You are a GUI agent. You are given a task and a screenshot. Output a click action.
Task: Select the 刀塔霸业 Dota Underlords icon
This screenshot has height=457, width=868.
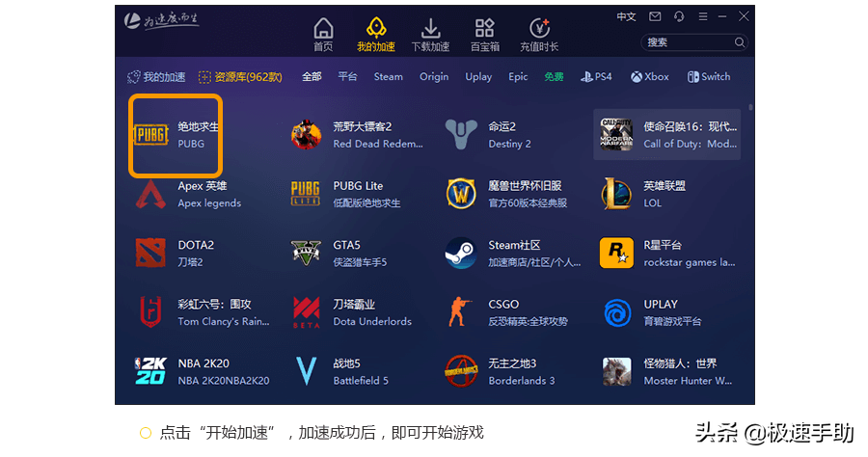click(x=306, y=312)
